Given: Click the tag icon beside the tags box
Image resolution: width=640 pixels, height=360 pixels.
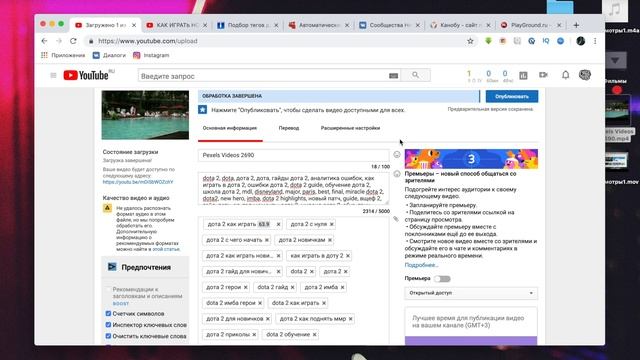Looking at the screenshot, I should 396,219.
